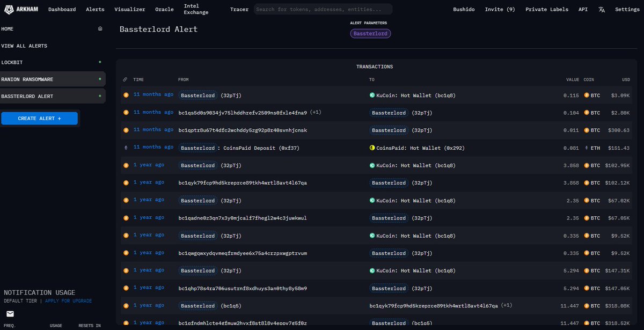Click the ETH coin icon next to $151.43
Screen dimensions: 644x330
point(587,148)
